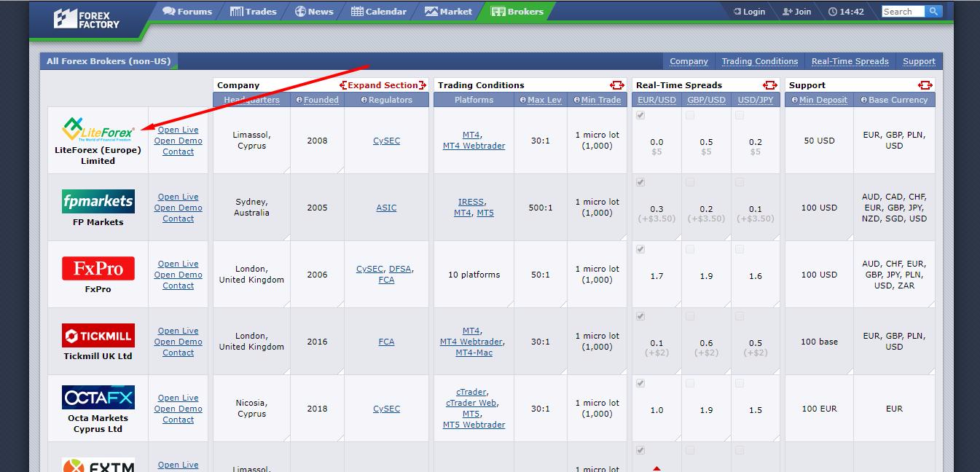Click the info icon beside Min Deposit
Viewport: 980px width, 472px height.
point(794,100)
